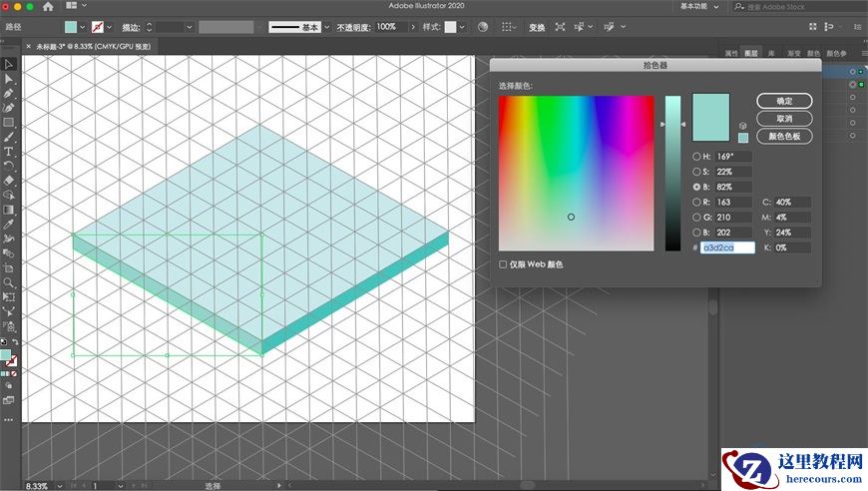Switch to the 颜色 color tab
Image resolution: width=868 pixels, height=491 pixels.
813,53
